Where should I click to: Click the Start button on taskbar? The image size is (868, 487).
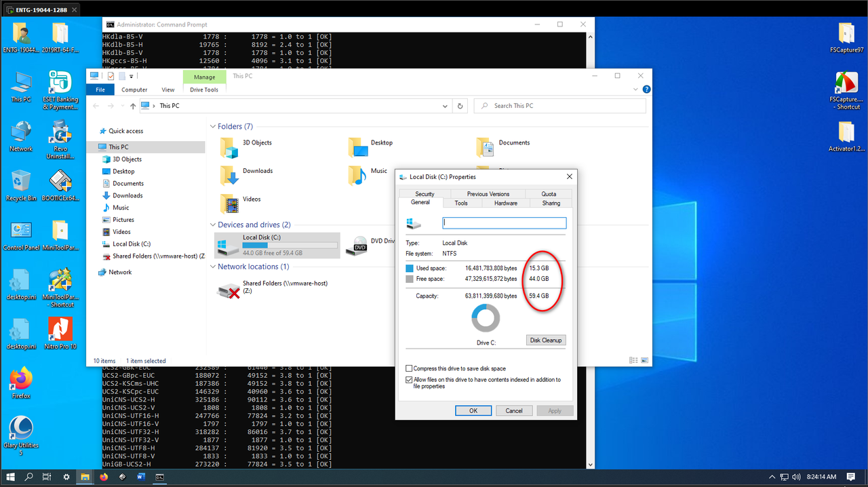(11, 477)
